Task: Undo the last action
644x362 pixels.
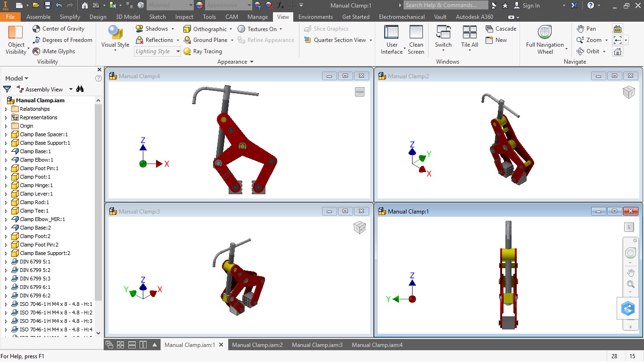Action: pos(58,5)
